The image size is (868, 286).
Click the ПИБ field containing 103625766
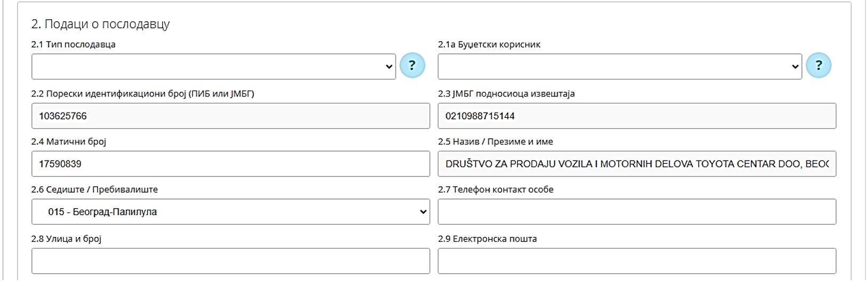(x=230, y=116)
